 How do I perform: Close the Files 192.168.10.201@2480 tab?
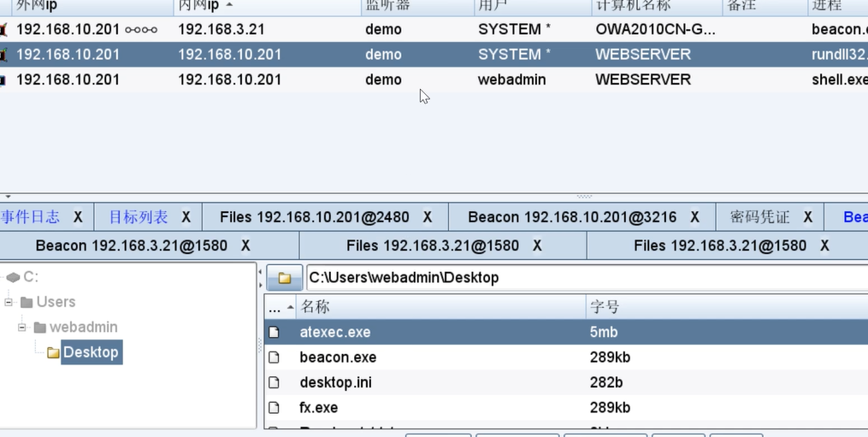(x=428, y=217)
